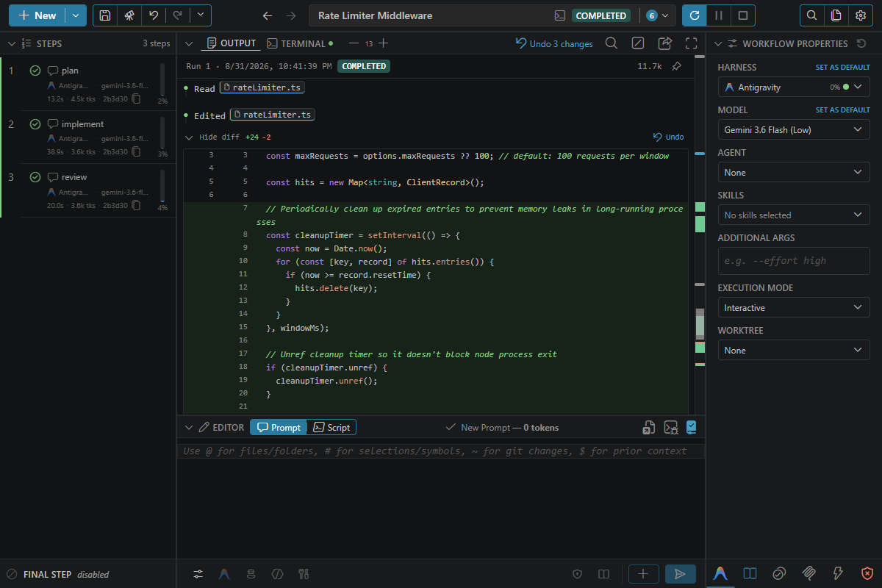Collapse the EDITOR section
Viewport: 882px width, 588px height.
point(189,427)
